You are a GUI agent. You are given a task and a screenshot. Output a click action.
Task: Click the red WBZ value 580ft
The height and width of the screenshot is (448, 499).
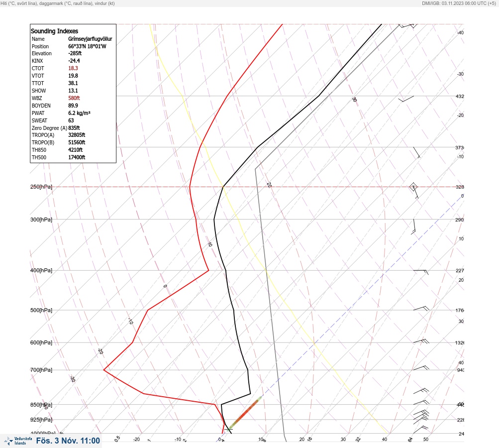point(74,98)
